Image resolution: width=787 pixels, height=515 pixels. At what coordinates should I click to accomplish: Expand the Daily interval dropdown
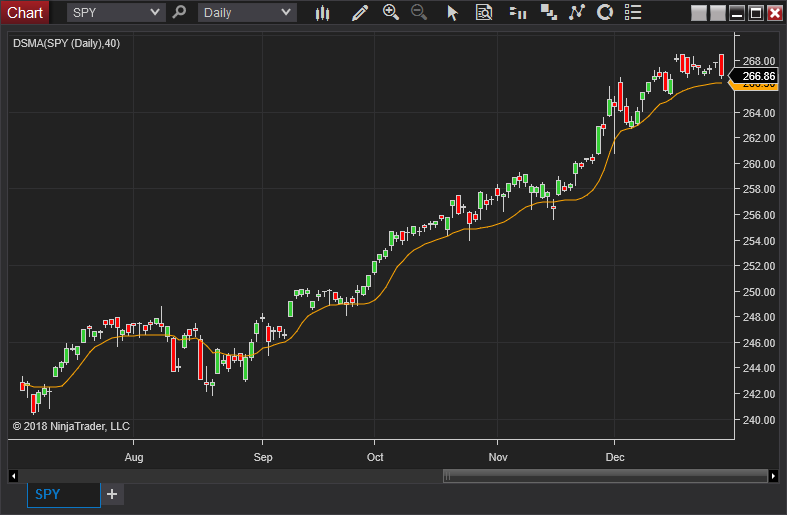(287, 13)
